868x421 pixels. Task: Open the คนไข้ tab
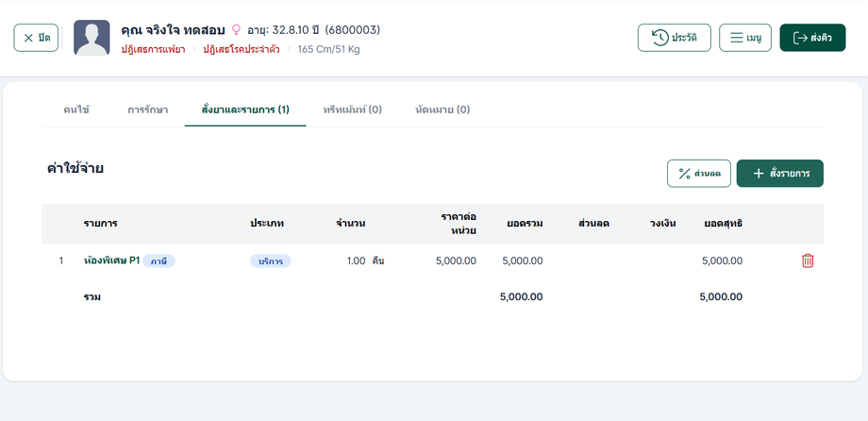(x=76, y=109)
